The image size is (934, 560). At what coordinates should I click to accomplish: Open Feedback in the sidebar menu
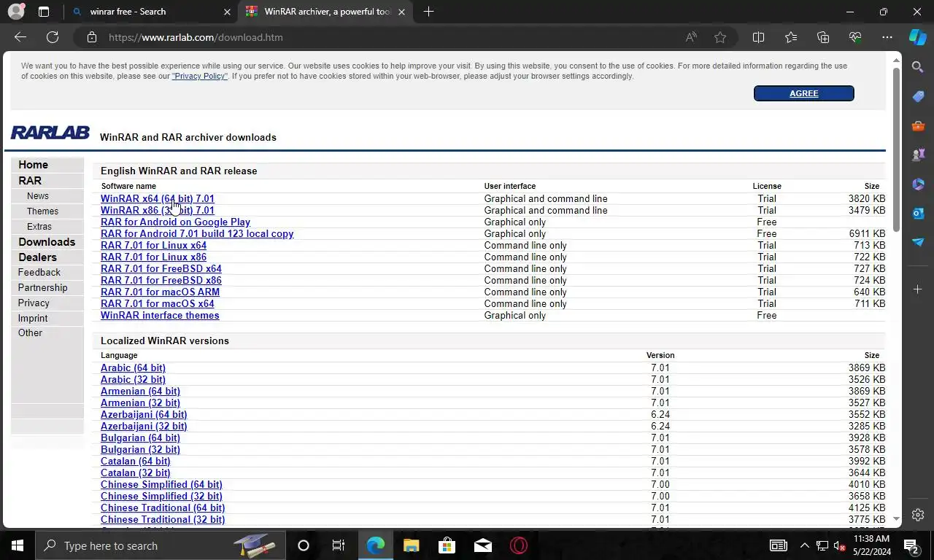39,273
